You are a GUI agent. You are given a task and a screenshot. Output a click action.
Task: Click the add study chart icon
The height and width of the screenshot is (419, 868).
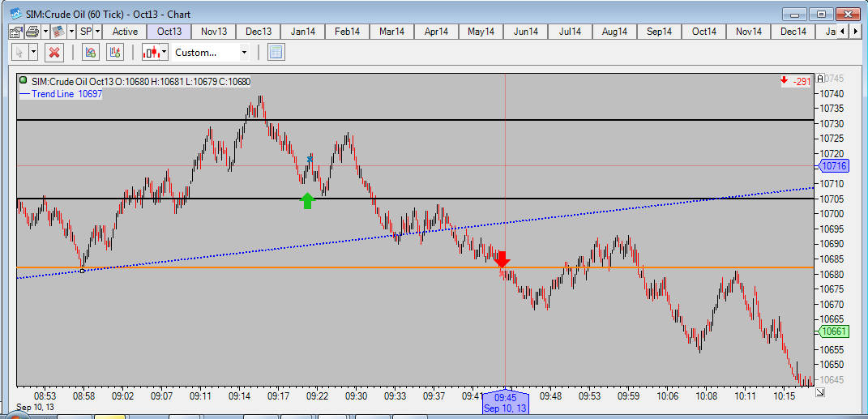(x=91, y=53)
